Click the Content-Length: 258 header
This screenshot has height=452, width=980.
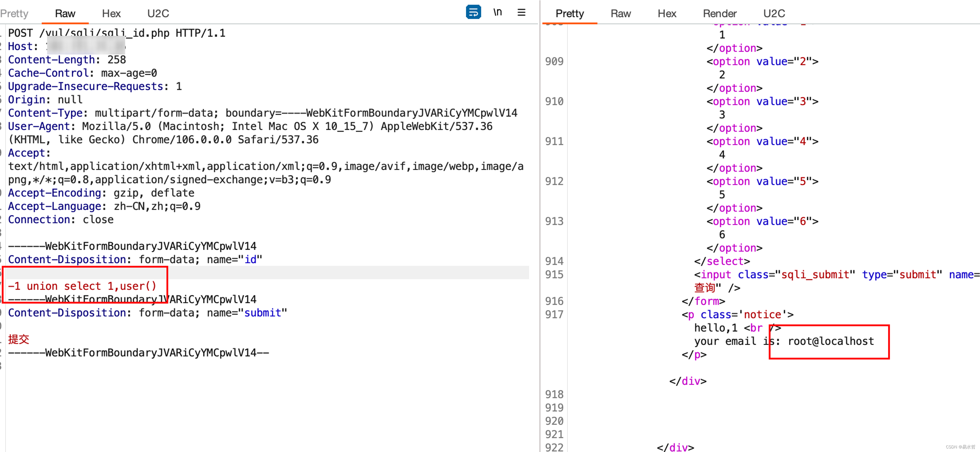coord(67,60)
